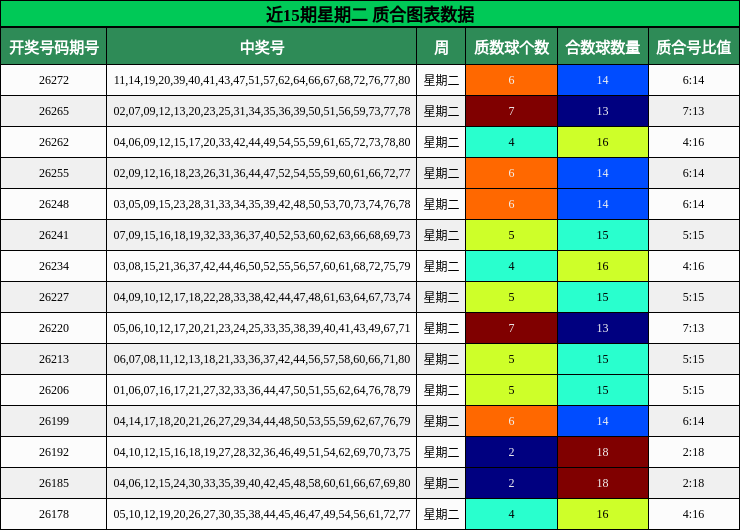The width and height of the screenshot is (740, 530).
Task: Click the title 近15期星期二 质合图表数据
Action: pyautogui.click(x=370, y=14)
